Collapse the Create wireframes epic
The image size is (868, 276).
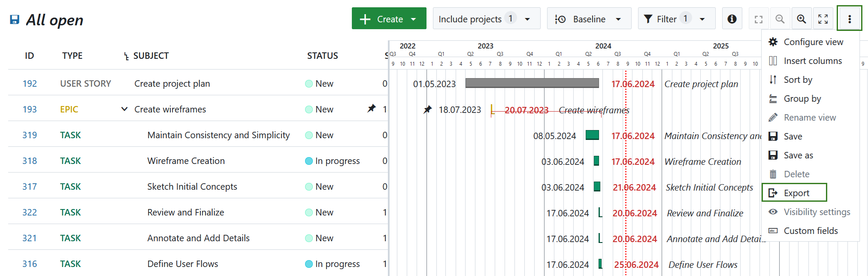point(124,109)
